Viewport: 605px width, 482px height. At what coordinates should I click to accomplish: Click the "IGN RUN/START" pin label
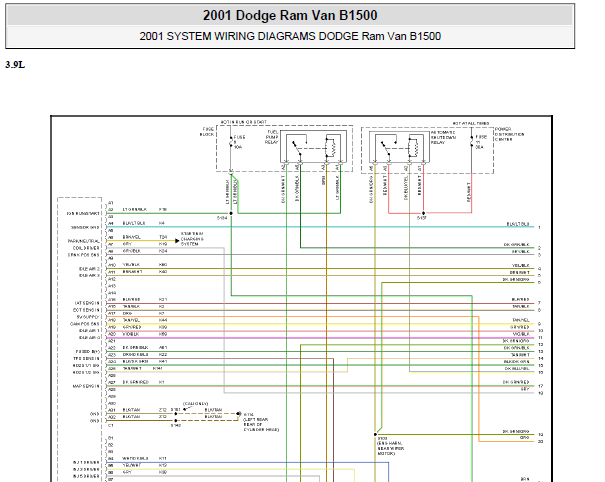83,213
